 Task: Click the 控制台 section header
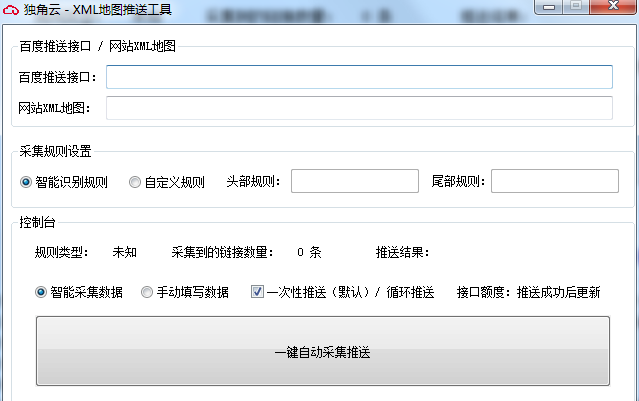pyautogui.click(x=38, y=221)
